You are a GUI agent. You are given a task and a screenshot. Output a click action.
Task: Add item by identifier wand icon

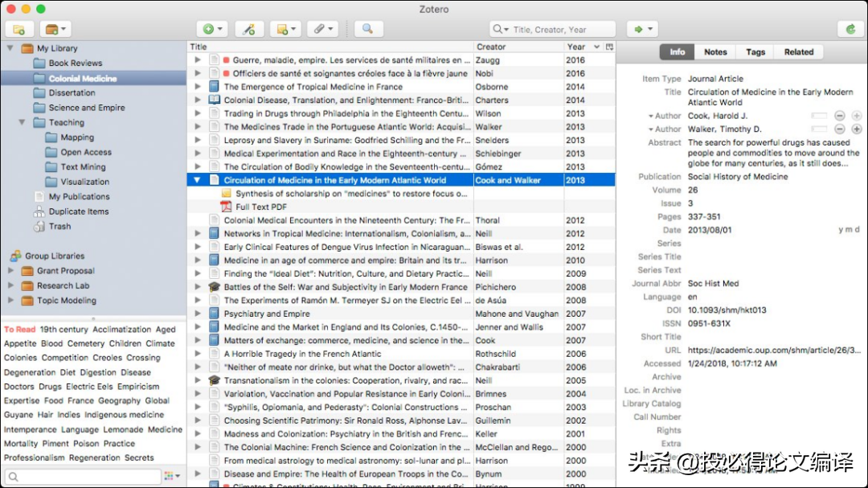(249, 29)
